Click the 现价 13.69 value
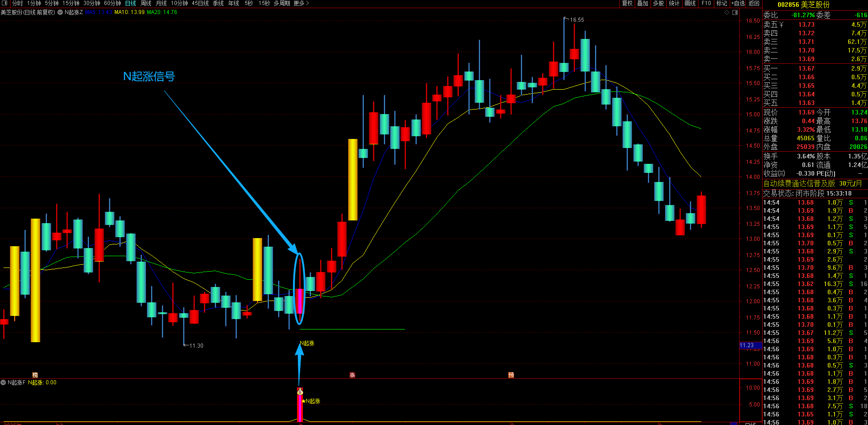Viewport: 868px width, 425px height. point(807,112)
